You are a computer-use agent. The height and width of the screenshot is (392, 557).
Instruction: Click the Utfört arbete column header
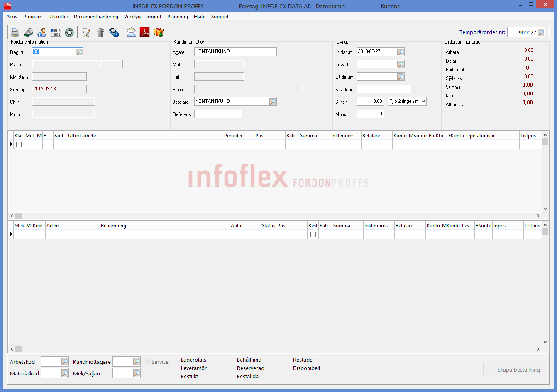(145, 136)
